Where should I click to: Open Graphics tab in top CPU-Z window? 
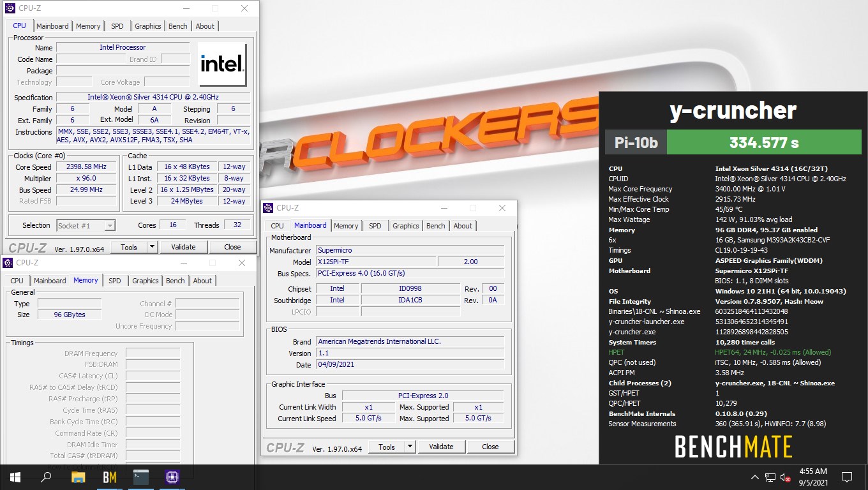(x=148, y=26)
